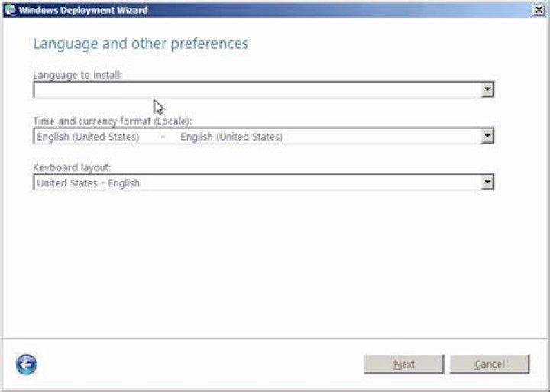Click the Keyboard layout label
This screenshot has height=392, width=550.
[72, 167]
